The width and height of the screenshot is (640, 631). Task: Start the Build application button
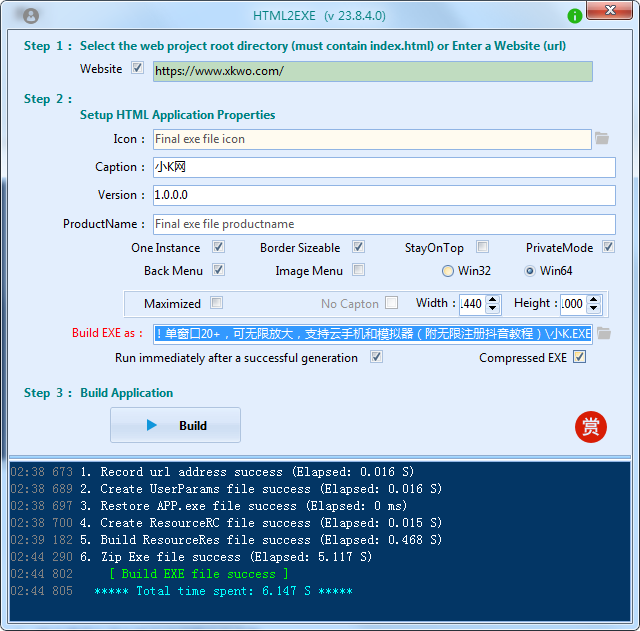pos(175,425)
